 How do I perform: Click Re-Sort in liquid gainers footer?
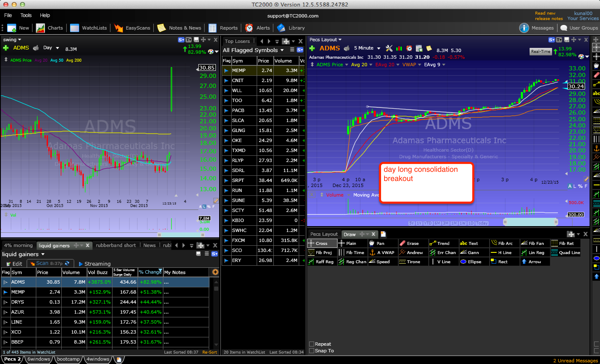[209, 352]
